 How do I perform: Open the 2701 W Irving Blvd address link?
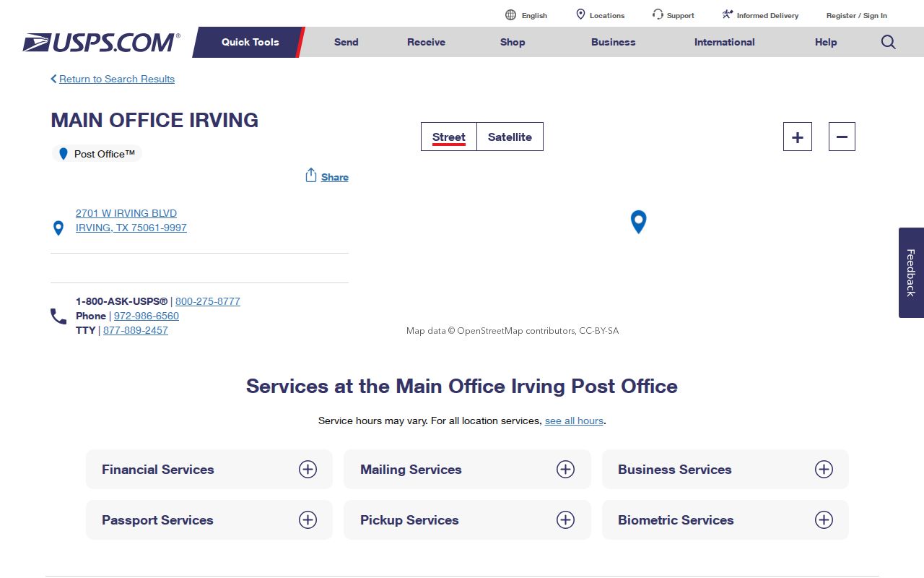click(x=131, y=220)
